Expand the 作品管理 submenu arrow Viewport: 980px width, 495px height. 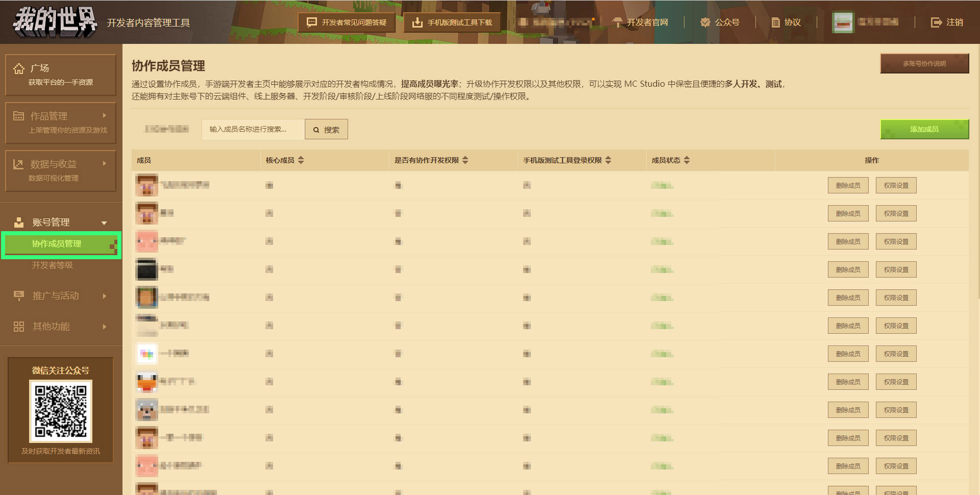pos(104,115)
